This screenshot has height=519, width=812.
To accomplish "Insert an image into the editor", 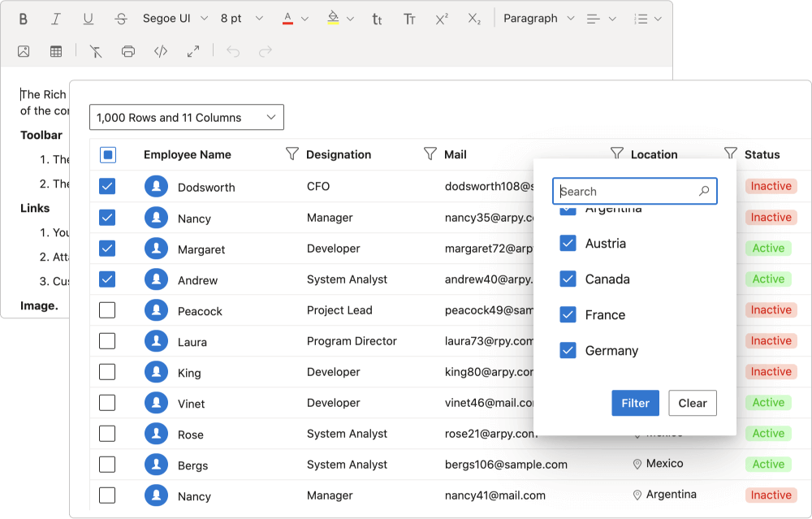I will 24,50.
